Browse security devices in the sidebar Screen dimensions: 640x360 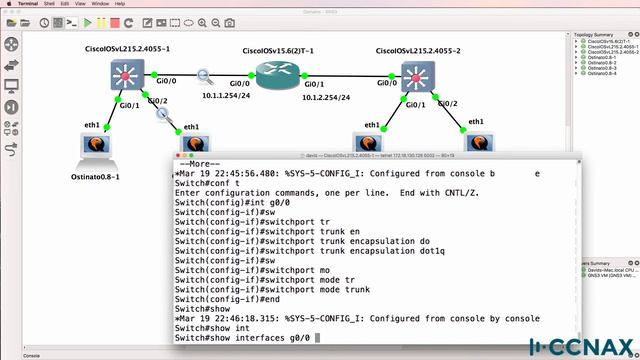pyautogui.click(x=11, y=107)
